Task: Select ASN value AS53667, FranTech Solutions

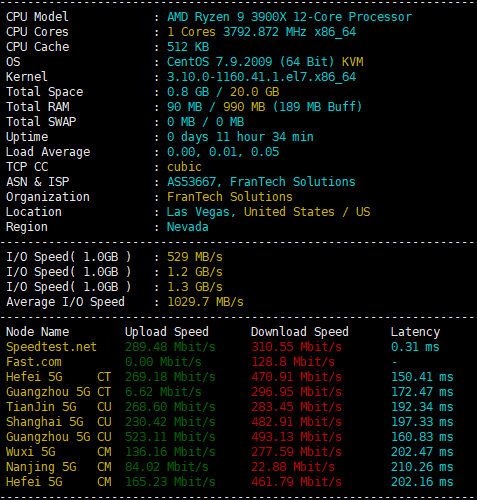Action: pos(261,182)
